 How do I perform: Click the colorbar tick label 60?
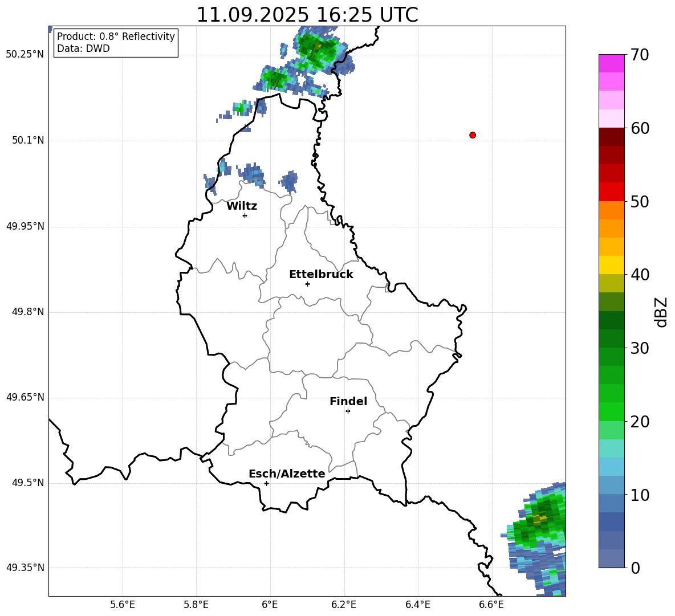640,128
